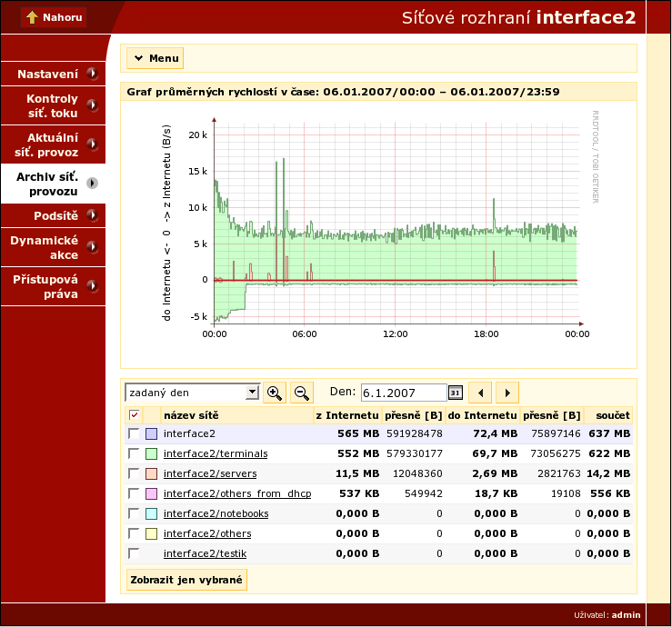The width and height of the screenshot is (672, 627).
Task: Open Dynamické akce sidebar item
Action: 53,247
